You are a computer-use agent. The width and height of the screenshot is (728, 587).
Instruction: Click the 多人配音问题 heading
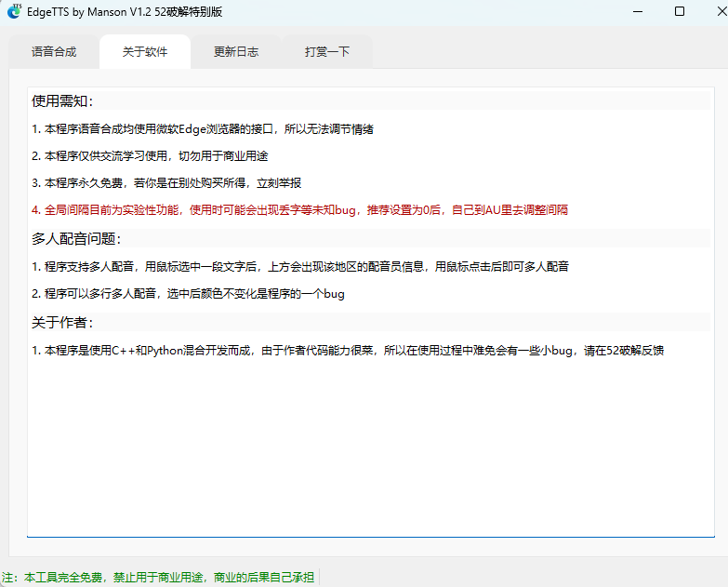pyautogui.click(x=76, y=239)
